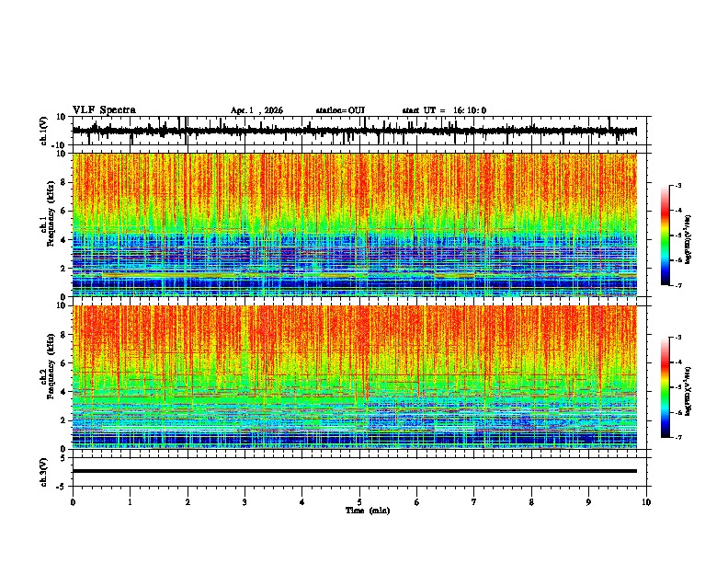Click the "6" kHz tick on ch.1 axis

63,211
